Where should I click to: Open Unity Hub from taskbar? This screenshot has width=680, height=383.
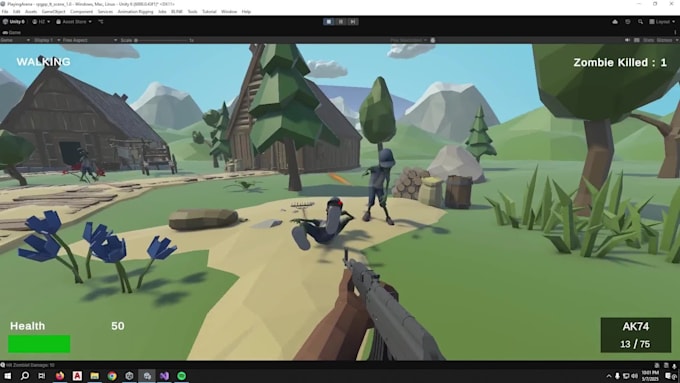click(x=129, y=376)
